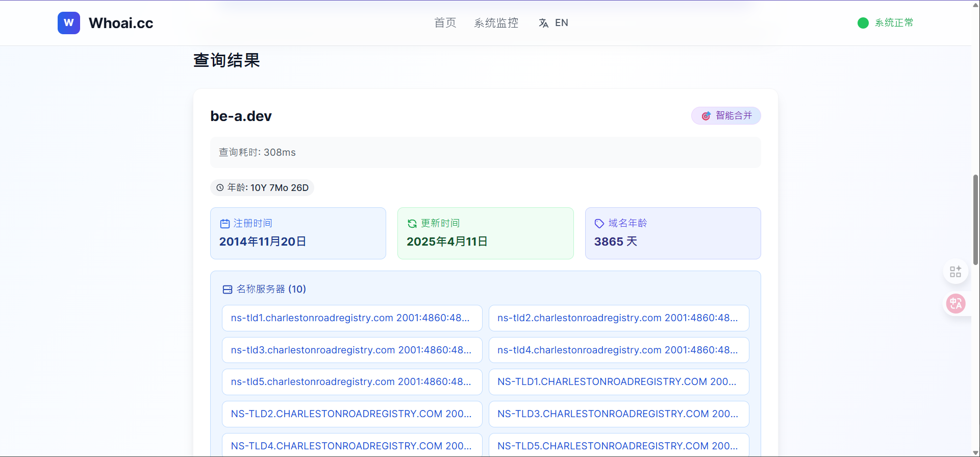The height and width of the screenshot is (457, 980).
Task: Click the uppercase NS-TLD2.CHARLESTONROADREGISTRY.COM entry
Action: click(352, 414)
